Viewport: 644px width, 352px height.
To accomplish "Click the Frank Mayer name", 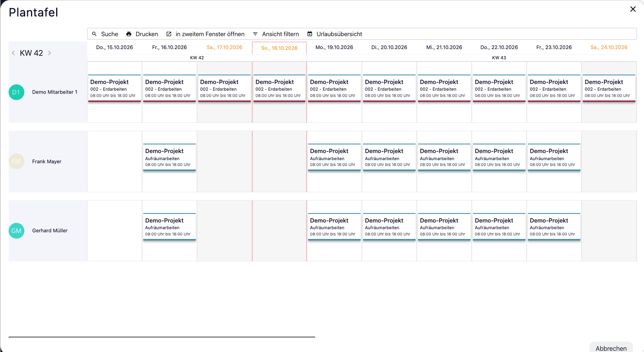I will (x=47, y=161).
